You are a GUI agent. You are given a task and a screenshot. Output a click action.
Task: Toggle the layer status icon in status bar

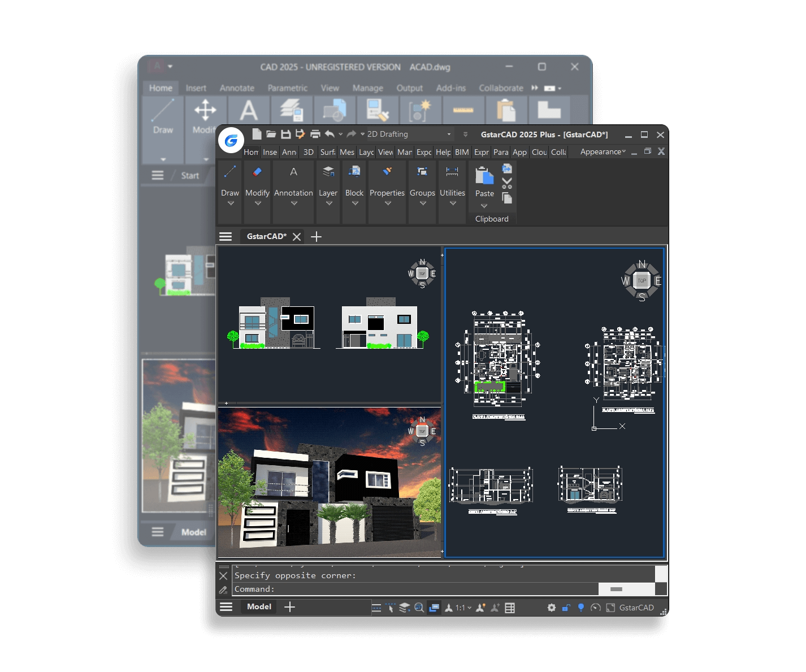(x=405, y=608)
